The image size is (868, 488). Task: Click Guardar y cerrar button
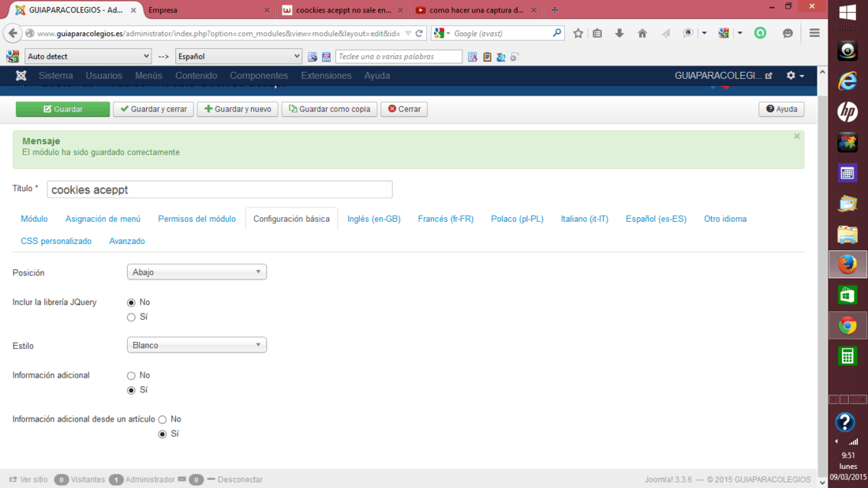point(153,109)
